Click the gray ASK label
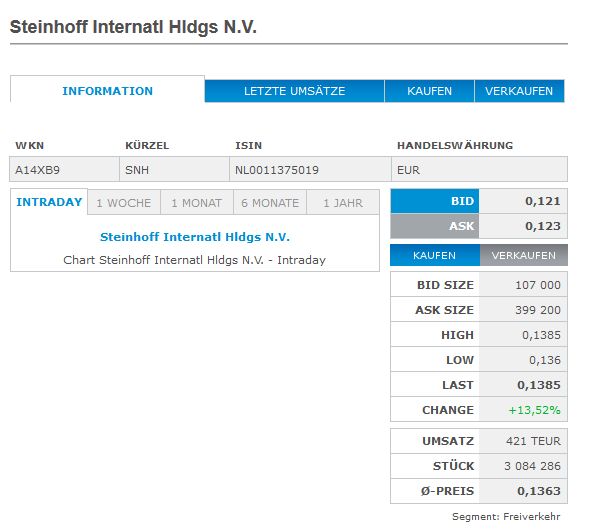This screenshot has height=531, width=592. 435,226
